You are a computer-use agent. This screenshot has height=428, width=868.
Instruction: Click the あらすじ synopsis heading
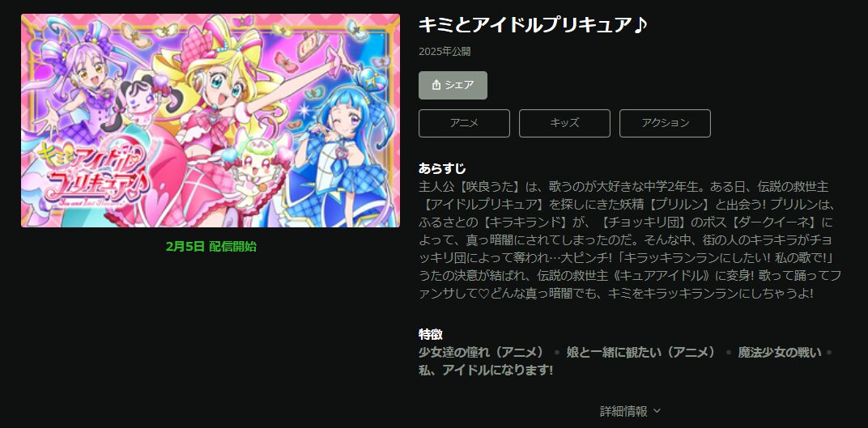tap(442, 168)
